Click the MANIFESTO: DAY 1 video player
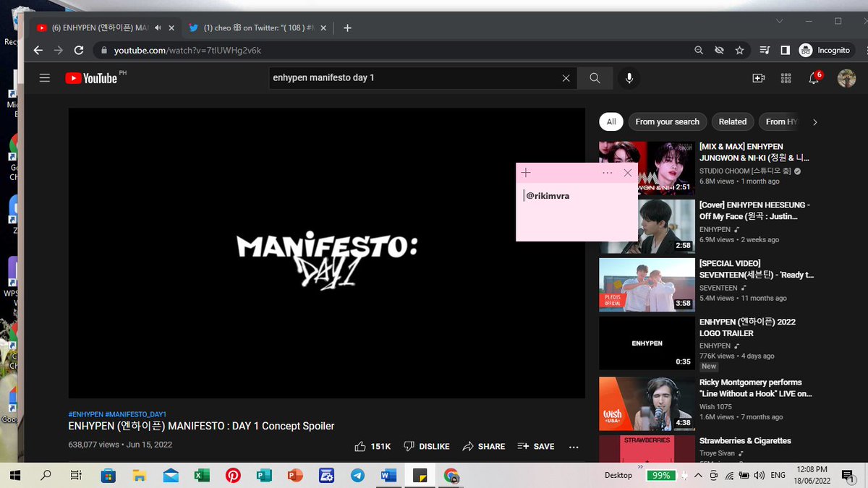Viewport: 868px width, 488px height. click(327, 253)
